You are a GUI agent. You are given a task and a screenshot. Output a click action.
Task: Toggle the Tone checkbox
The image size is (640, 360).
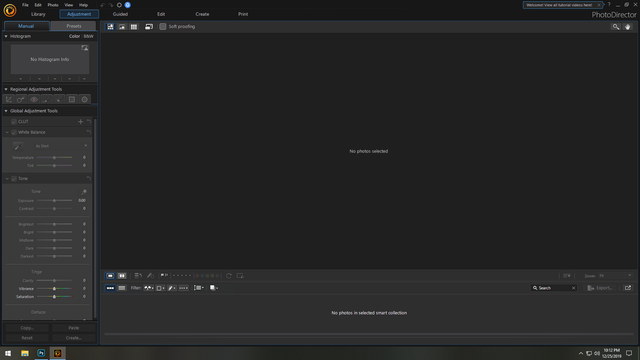14,178
